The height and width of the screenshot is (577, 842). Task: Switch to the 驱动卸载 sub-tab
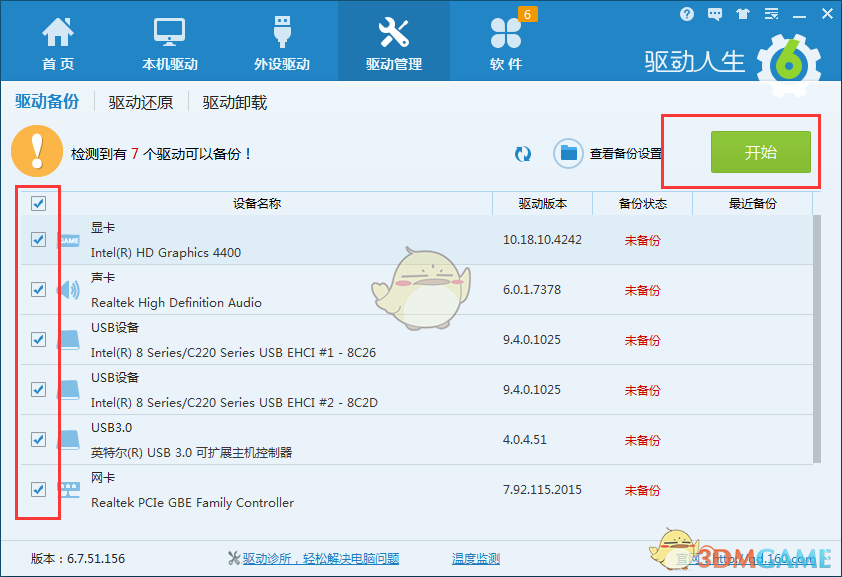click(x=235, y=102)
